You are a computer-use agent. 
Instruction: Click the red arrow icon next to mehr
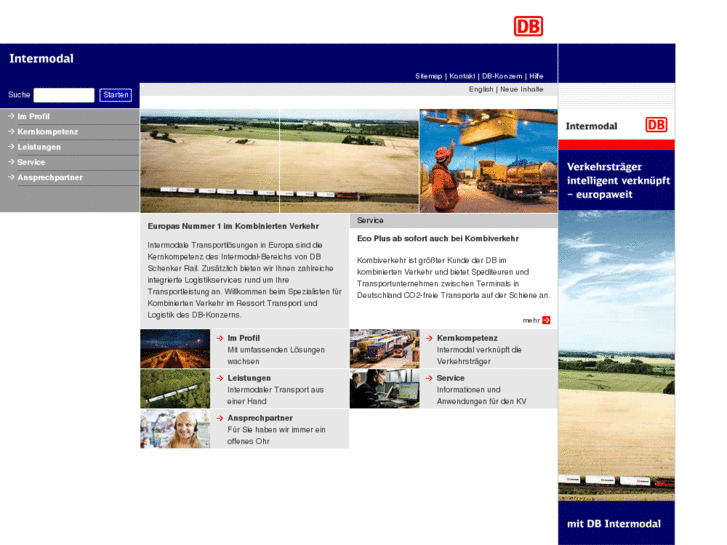547,320
